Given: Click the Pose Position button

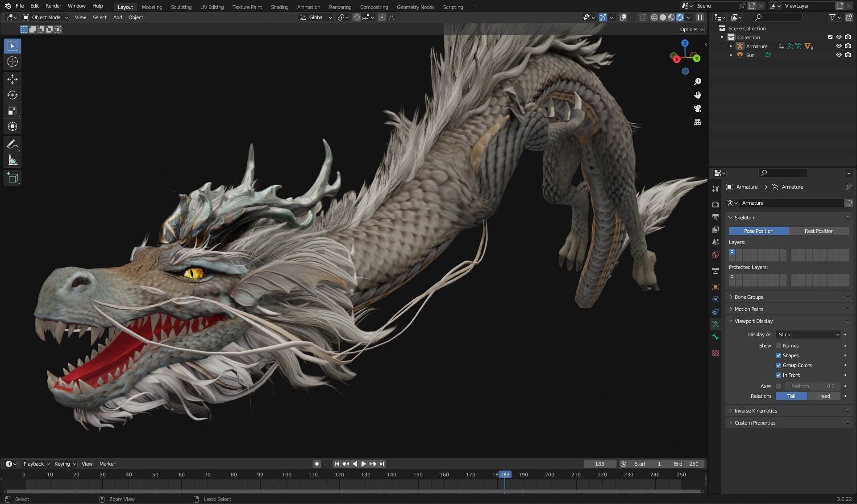Looking at the screenshot, I should 758,231.
